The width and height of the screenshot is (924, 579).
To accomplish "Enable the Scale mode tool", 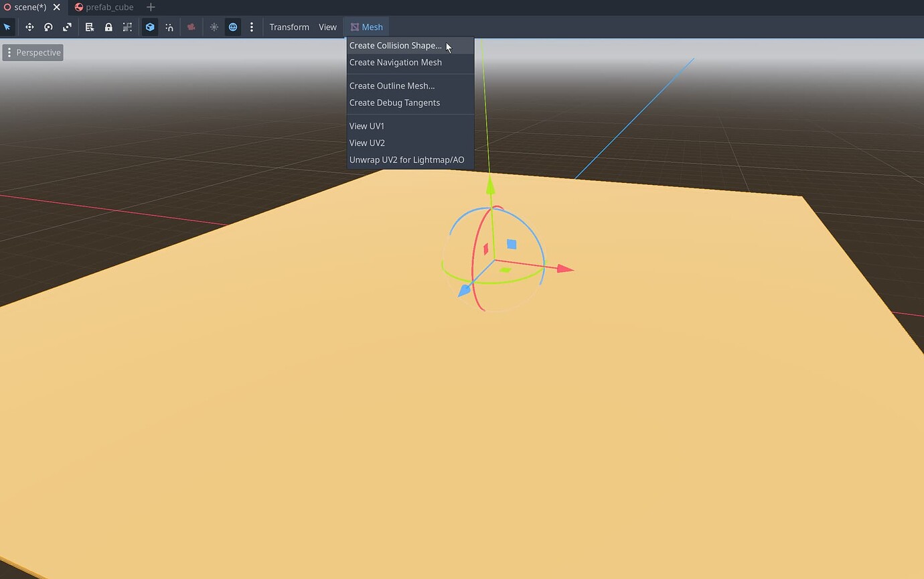I will coord(67,27).
